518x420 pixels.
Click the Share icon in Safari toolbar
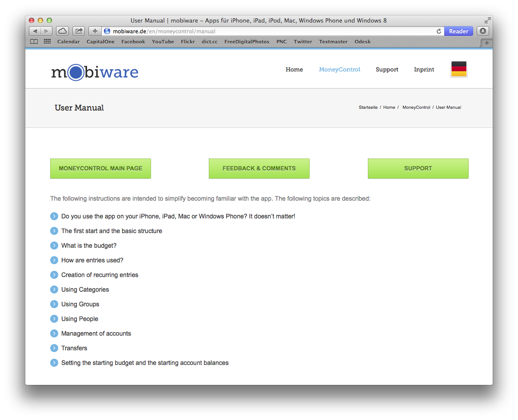pyautogui.click(x=79, y=31)
